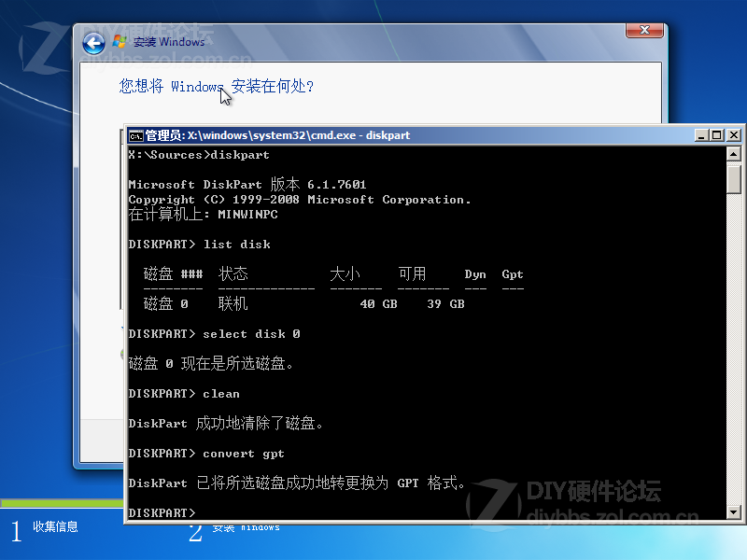Viewport: 747px width, 560px height.
Task: Minimize the diskpart command window
Action: 700,135
